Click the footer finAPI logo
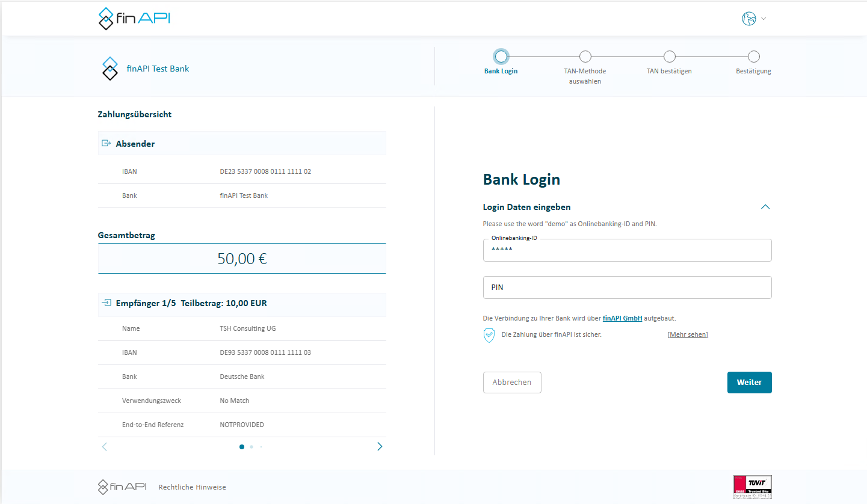Screen dimensions: 867x504 click(x=122, y=487)
